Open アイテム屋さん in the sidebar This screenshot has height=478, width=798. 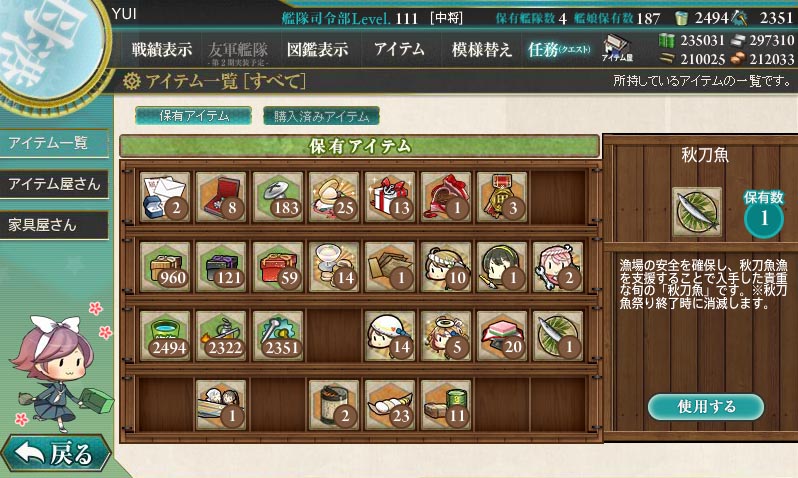click(54, 184)
